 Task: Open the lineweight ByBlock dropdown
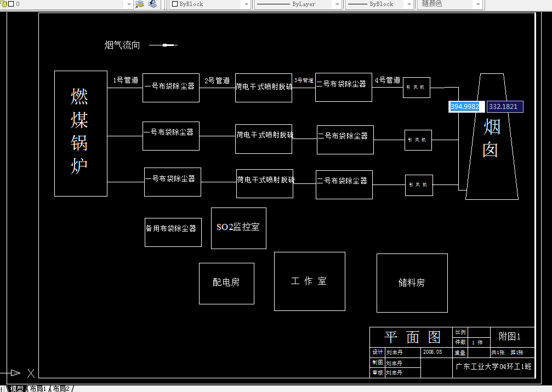point(408,4)
